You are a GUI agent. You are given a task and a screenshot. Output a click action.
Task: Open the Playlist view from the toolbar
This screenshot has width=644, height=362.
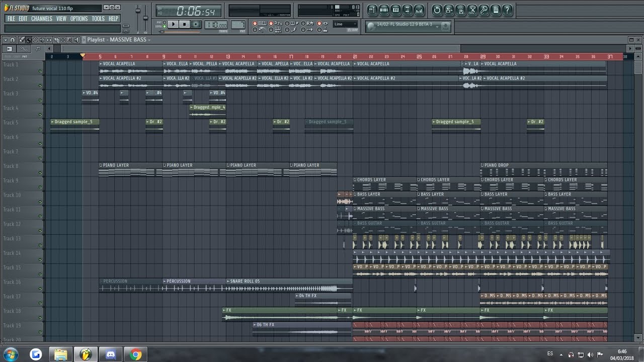click(372, 10)
